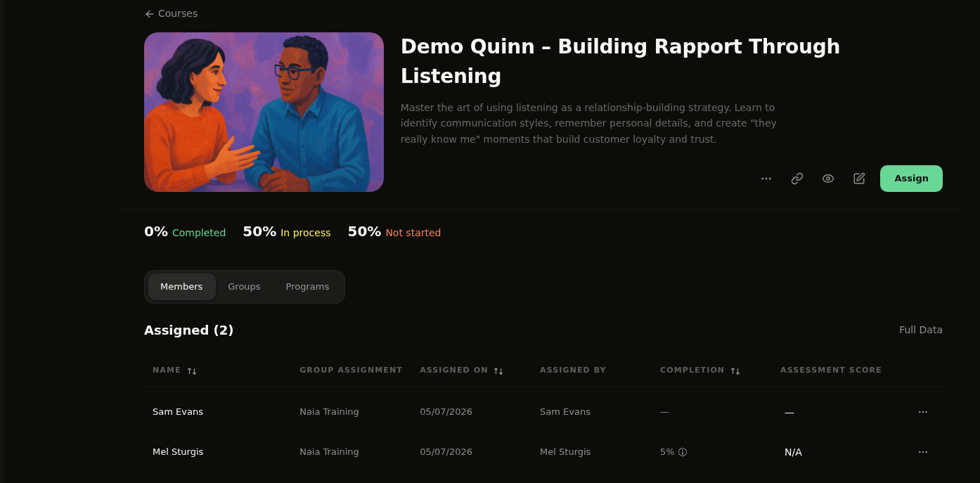Switch to the Groups tab
This screenshot has width=980, height=483.
244,287
